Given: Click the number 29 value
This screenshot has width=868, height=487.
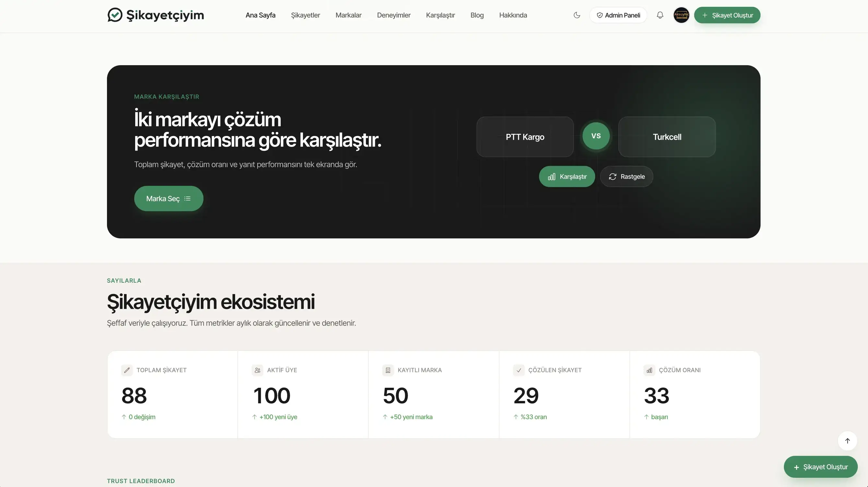Looking at the screenshot, I should pos(526,395).
